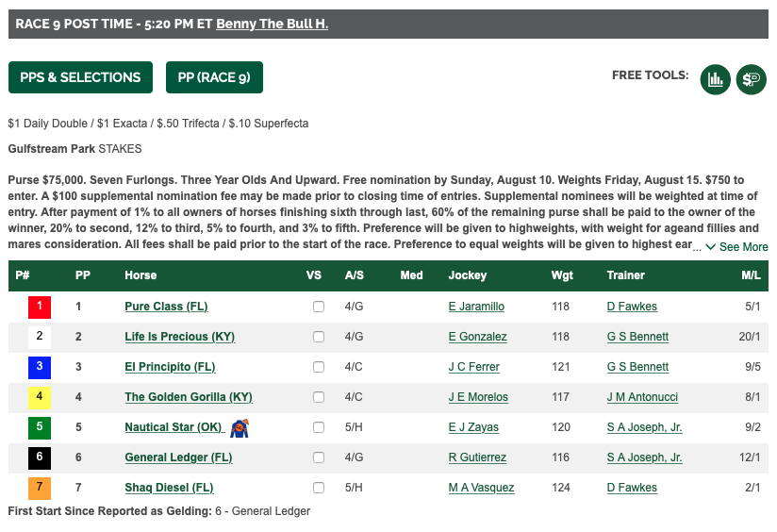View trainer J M Antonucci profile
The width and height of the screenshot is (777, 532).
click(642, 397)
